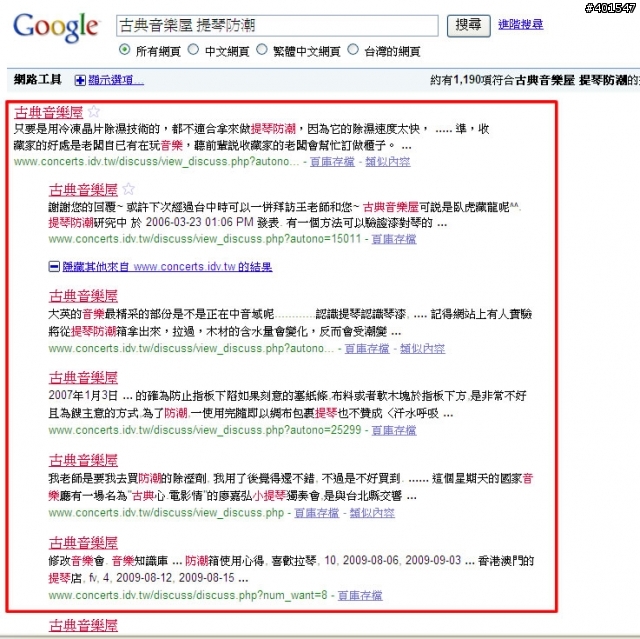Open the last 古典音樂屋 result at page bottom

click(x=83, y=626)
